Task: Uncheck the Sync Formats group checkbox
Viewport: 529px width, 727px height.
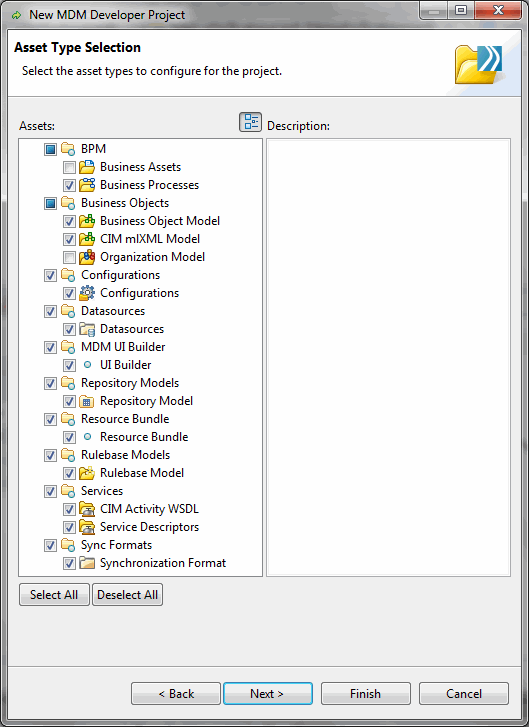Action: pos(51,546)
